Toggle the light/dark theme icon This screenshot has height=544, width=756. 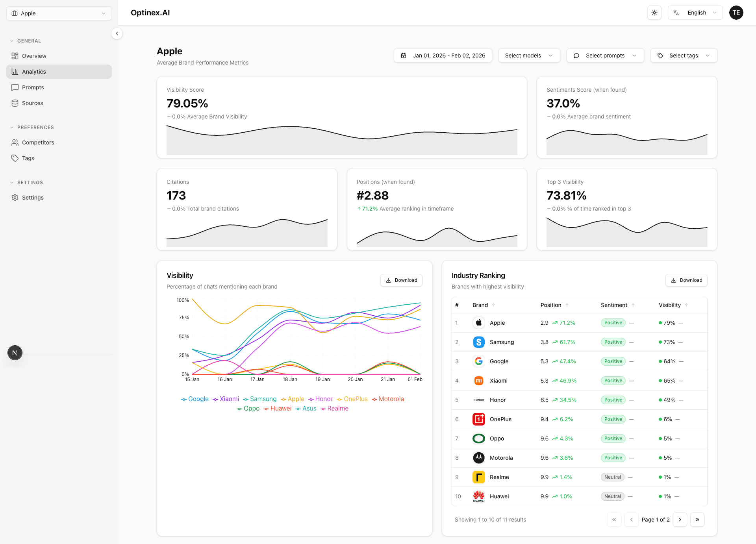654,12
